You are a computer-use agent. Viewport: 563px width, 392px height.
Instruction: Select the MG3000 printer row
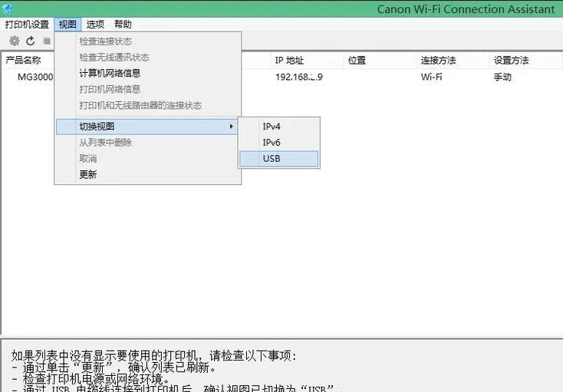[x=35, y=77]
